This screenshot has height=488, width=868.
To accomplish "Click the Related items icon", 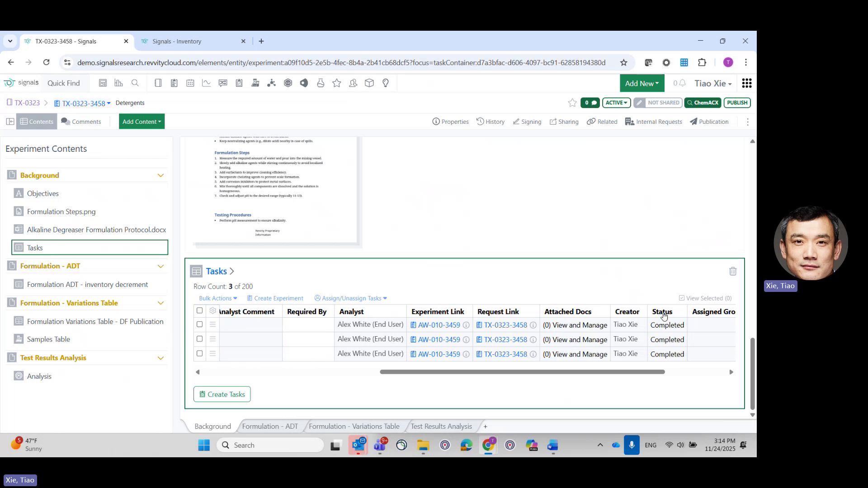I will [602, 122].
